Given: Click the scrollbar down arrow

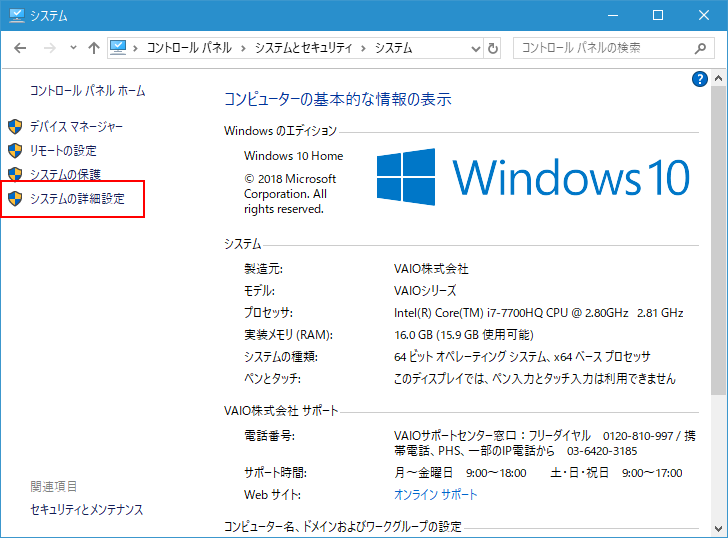Looking at the screenshot, I should pyautogui.click(x=718, y=529).
